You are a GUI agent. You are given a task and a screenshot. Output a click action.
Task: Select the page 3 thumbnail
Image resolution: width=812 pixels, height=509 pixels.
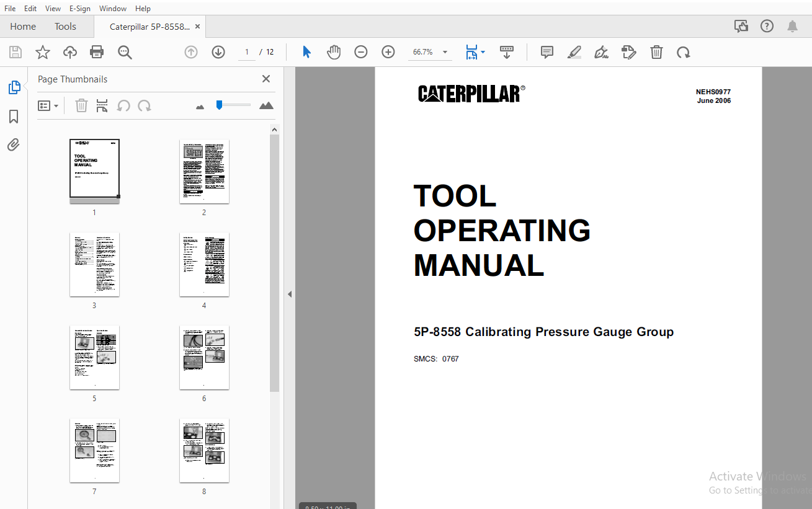point(94,264)
